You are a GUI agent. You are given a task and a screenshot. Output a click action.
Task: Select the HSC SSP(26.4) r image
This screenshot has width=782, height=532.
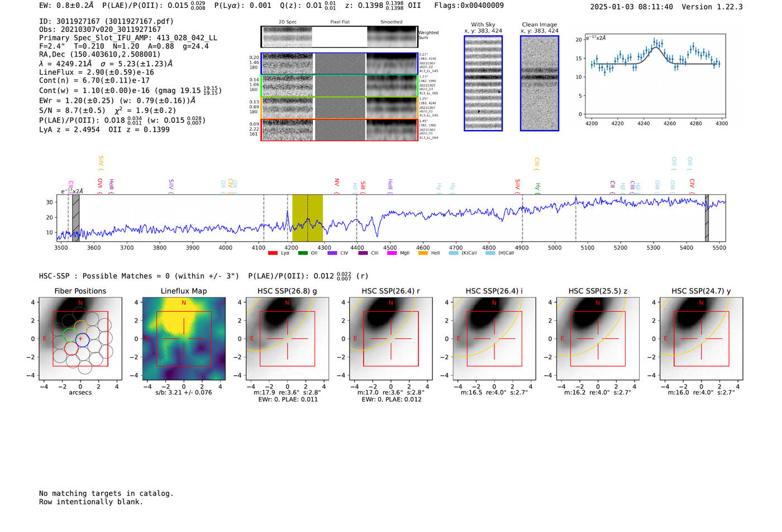click(391, 339)
